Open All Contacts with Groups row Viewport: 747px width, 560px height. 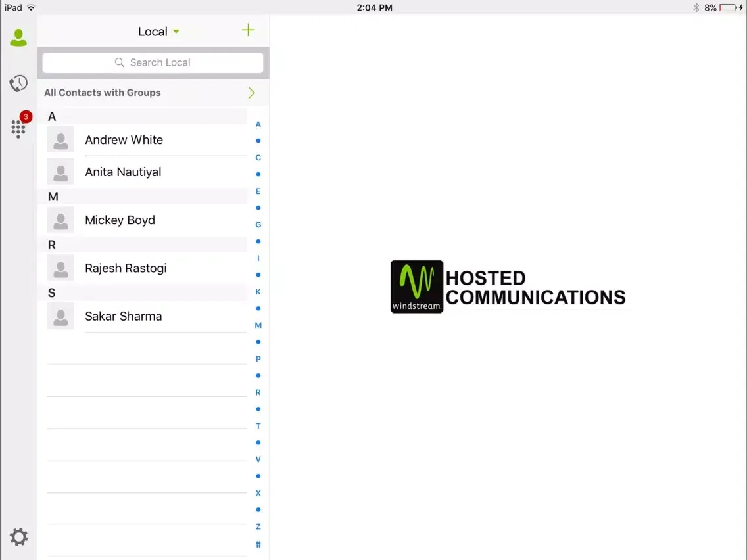(153, 93)
